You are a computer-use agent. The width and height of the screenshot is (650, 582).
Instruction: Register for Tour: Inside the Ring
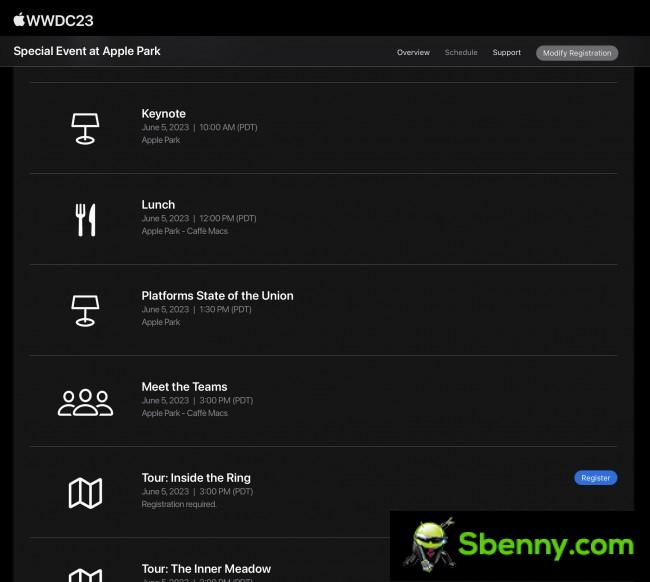[596, 478]
